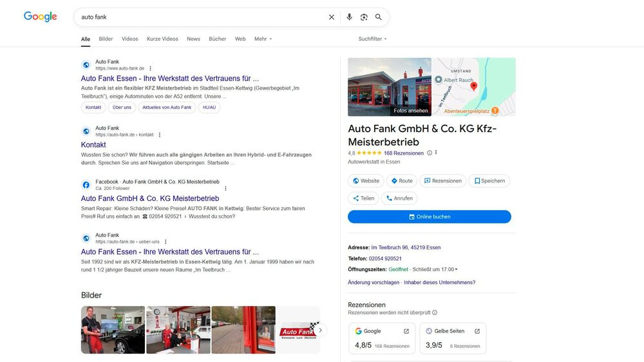Open Auto Fank Essen ueber-uns result title
This screenshot has width=644, height=362.
(169, 252)
